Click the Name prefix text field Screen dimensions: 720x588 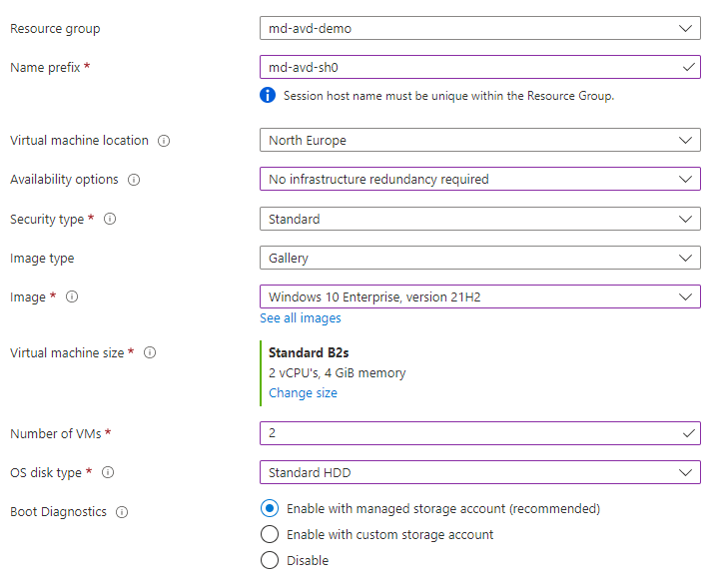click(469, 67)
